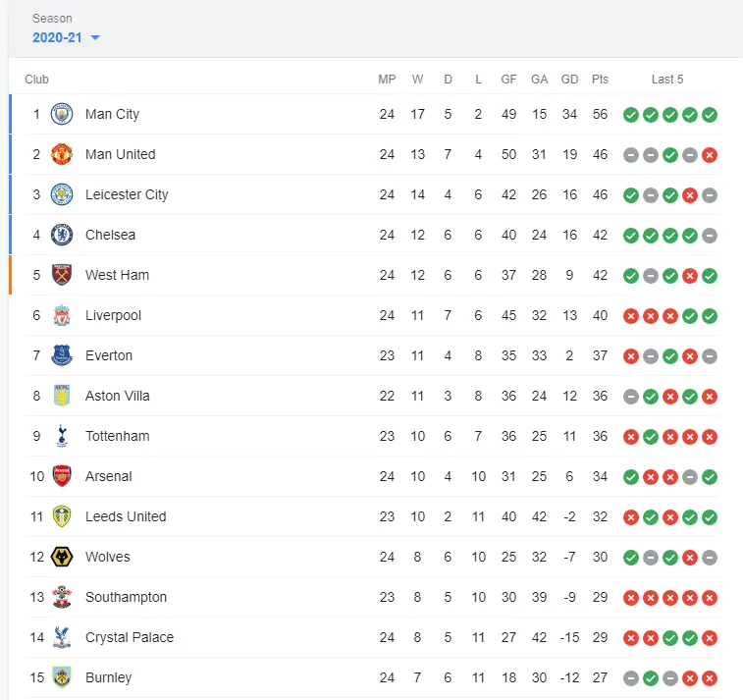
Task: Click the West Ham club crest
Action: 62,275
